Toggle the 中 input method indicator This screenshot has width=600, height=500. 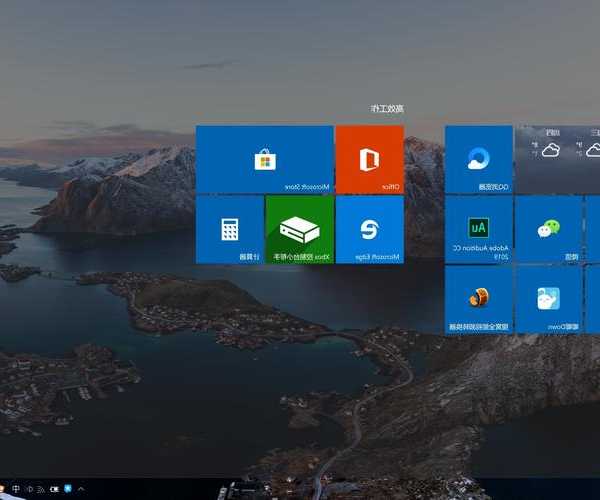(17, 490)
